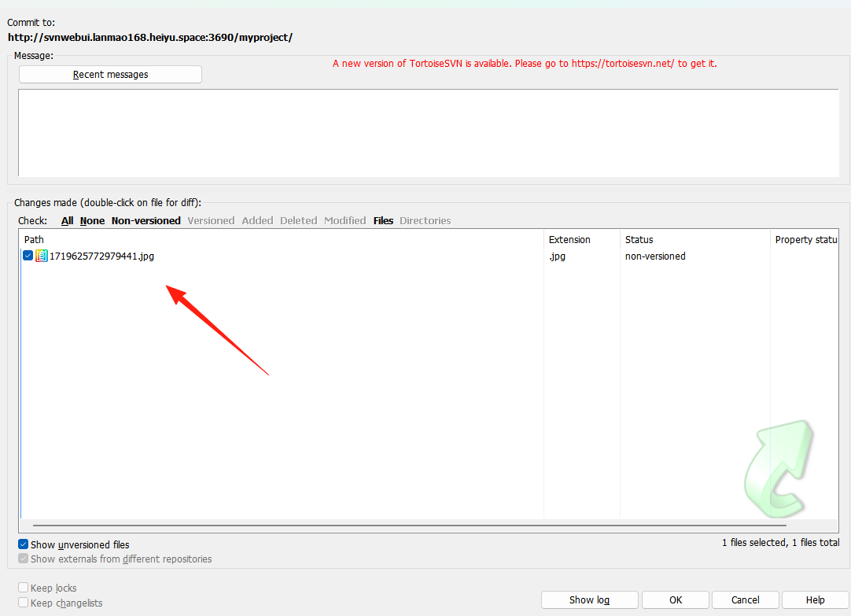The image size is (851, 616).
Task: Click inside the commit message box
Action: [429, 133]
